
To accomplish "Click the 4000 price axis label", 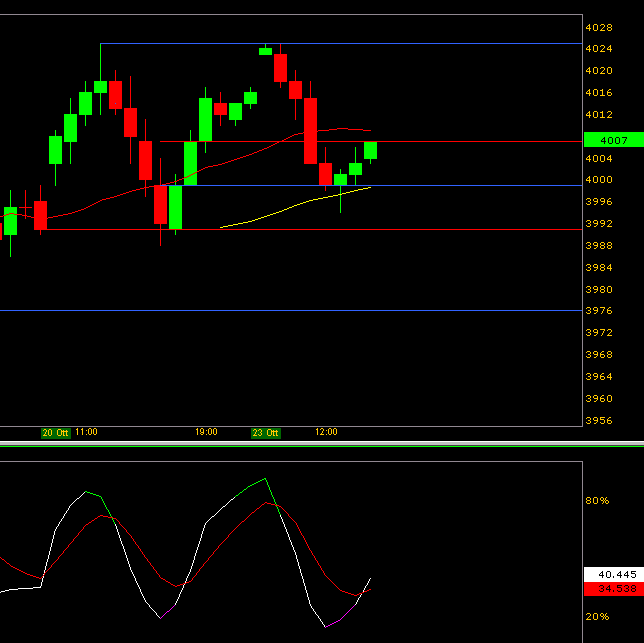I will [x=598, y=179].
